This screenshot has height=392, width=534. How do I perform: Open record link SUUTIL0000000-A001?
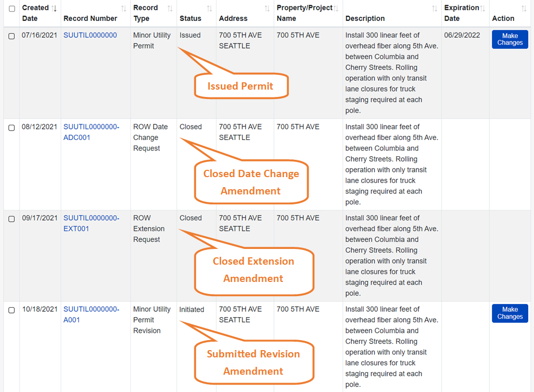pyautogui.click(x=91, y=314)
